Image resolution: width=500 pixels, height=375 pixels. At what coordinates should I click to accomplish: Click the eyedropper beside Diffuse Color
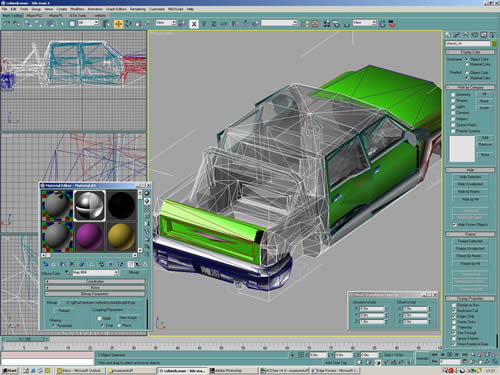click(67, 273)
